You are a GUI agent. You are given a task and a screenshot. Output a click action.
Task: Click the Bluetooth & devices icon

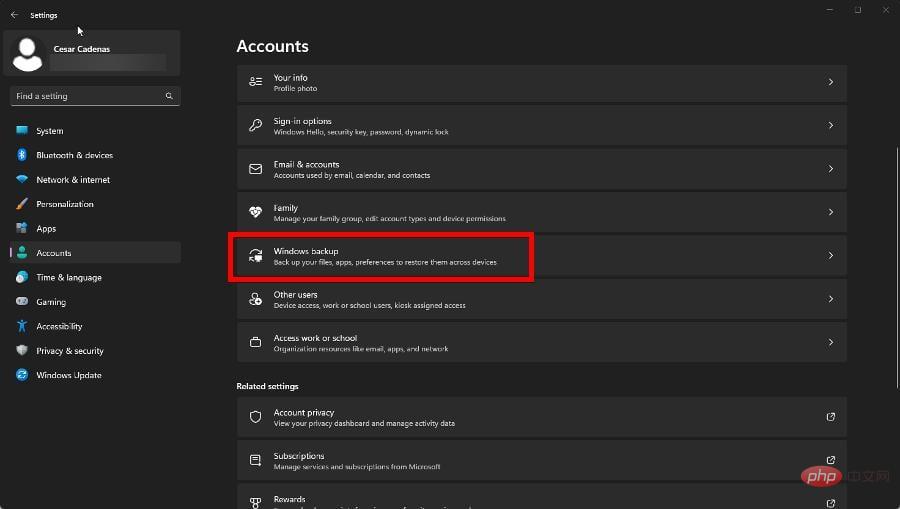(x=22, y=155)
